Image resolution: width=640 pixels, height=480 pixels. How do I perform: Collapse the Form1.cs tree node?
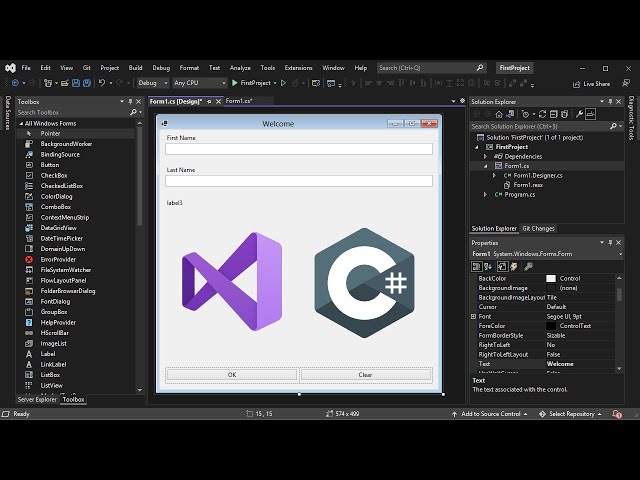[486, 166]
